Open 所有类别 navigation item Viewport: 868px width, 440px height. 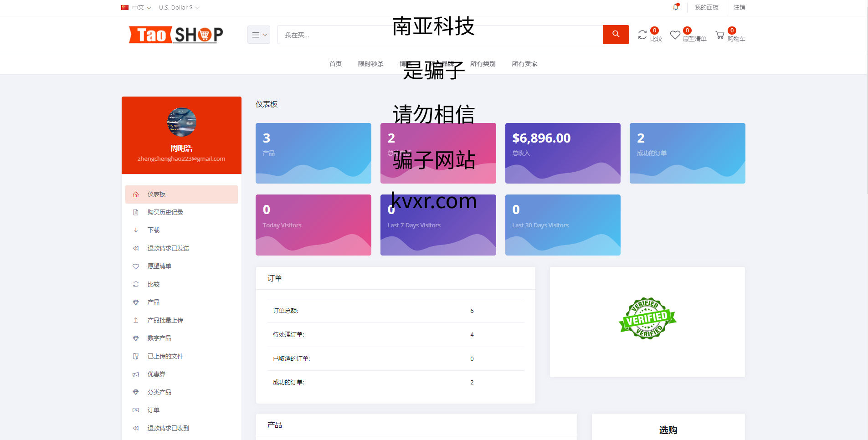click(483, 64)
